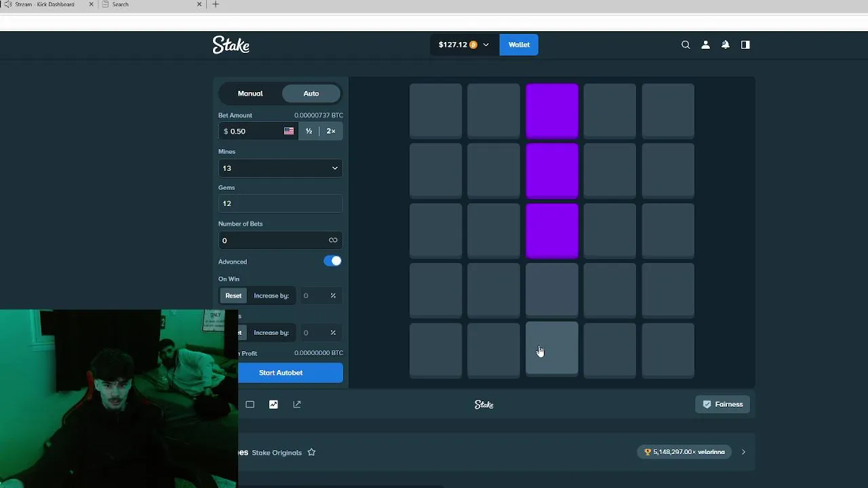
Task: Open the user profile icon
Action: click(x=705, y=45)
